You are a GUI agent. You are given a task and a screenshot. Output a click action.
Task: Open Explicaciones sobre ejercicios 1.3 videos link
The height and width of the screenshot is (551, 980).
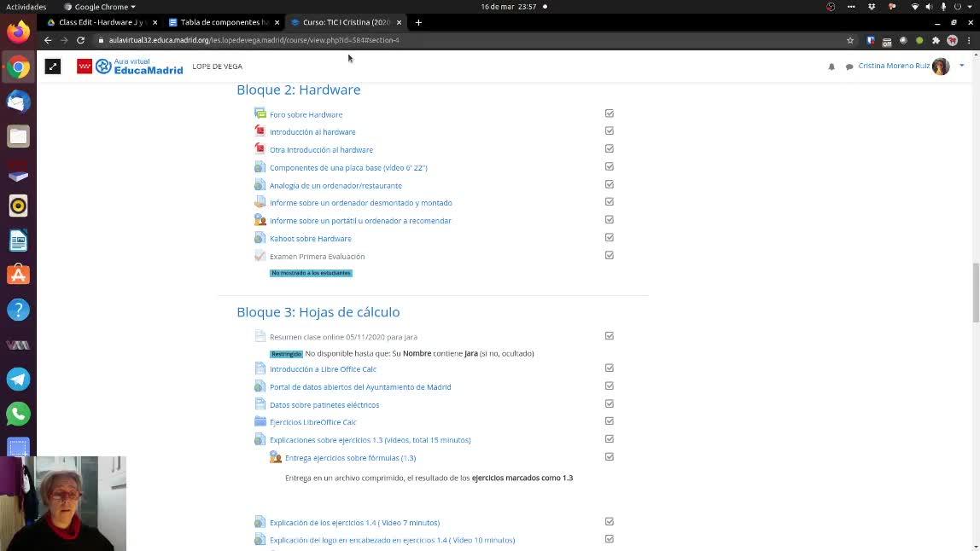(x=370, y=440)
